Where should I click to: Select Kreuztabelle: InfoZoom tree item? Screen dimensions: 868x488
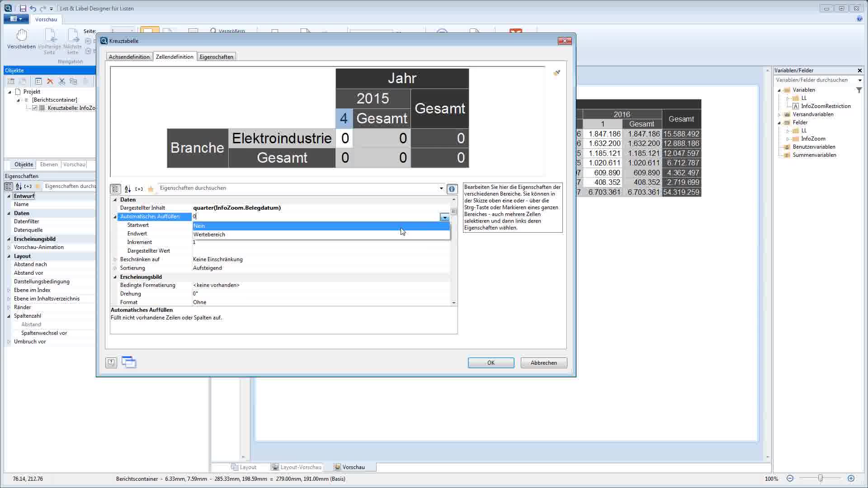tap(71, 108)
